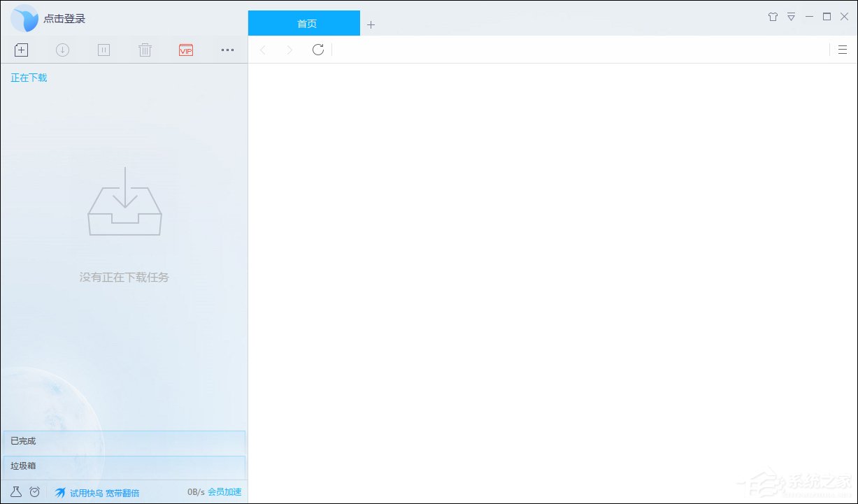Open the skin shirt icon
The height and width of the screenshot is (504, 858).
773,17
